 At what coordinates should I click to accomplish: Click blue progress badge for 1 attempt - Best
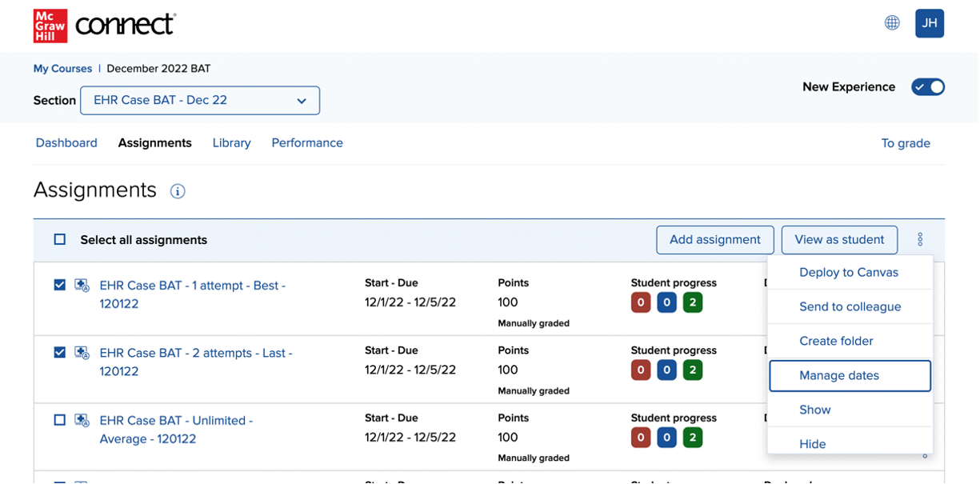666,302
